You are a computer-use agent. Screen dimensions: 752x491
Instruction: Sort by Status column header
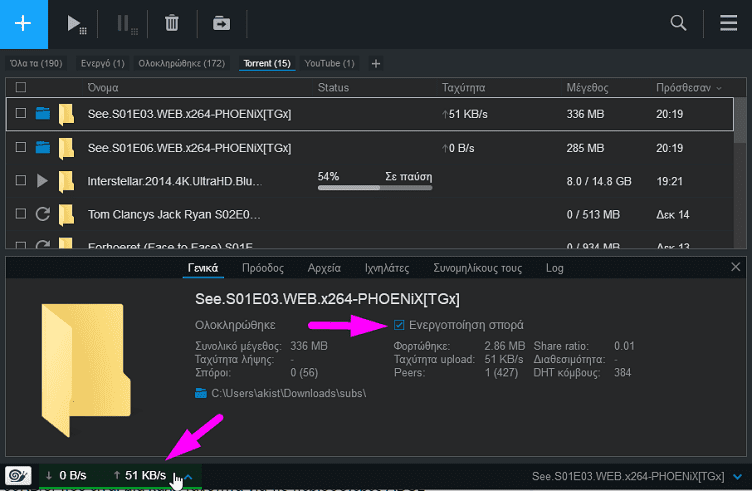click(333, 88)
